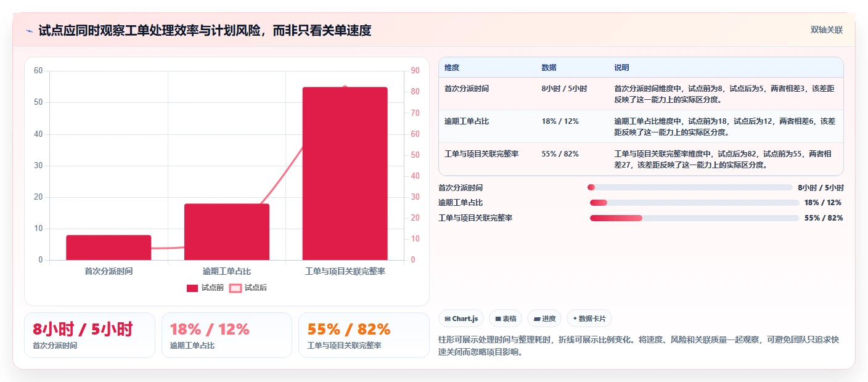The width and height of the screenshot is (868, 382).
Task: Click 逾期工单占比 x-axis label
Action: 227,271
